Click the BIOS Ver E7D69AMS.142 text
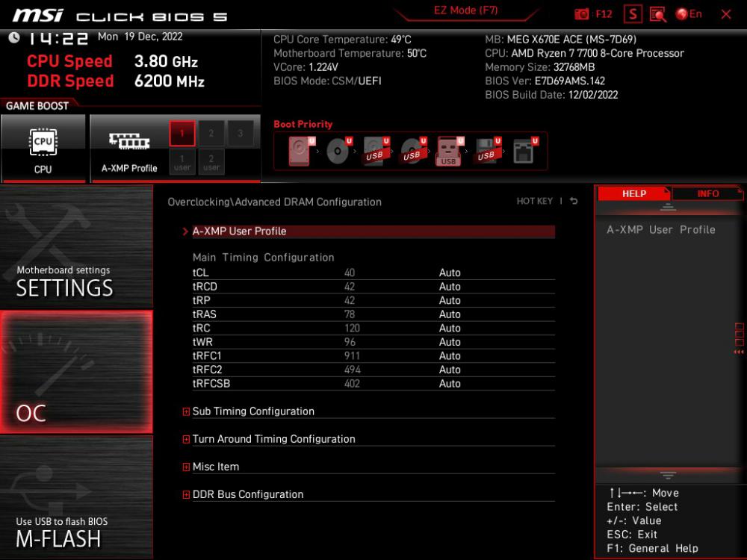 tap(545, 81)
